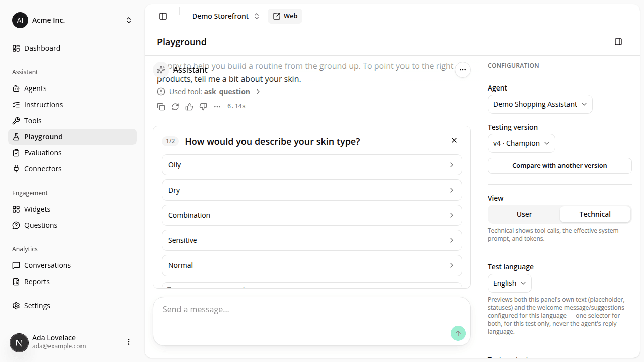Open the Web storefront link
Screen dimensions: 644x362
pyautogui.click(x=285, y=16)
